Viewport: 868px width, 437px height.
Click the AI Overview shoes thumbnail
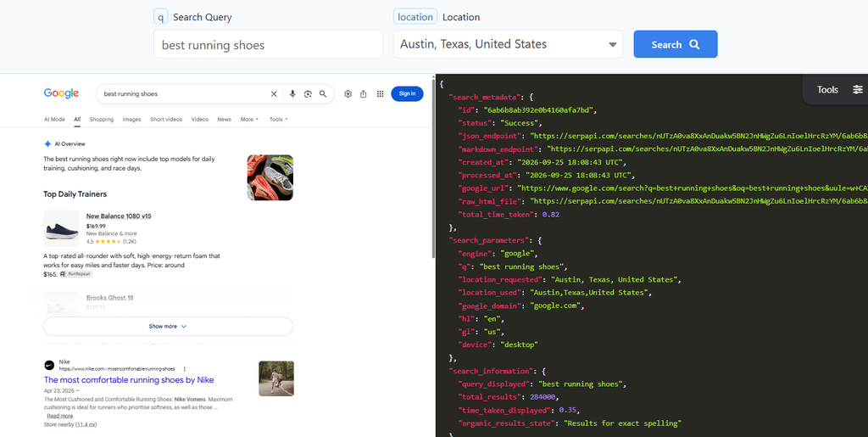coord(270,177)
